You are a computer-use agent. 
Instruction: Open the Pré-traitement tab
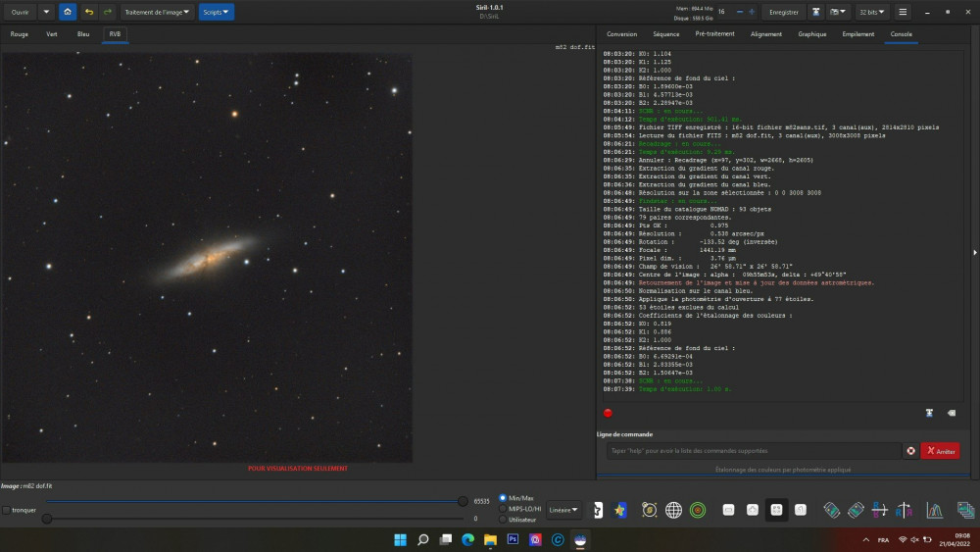pos(715,34)
